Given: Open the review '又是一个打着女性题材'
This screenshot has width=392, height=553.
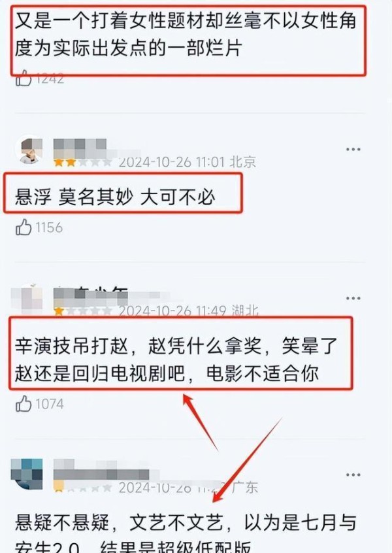Looking at the screenshot, I should pyautogui.click(x=186, y=34).
